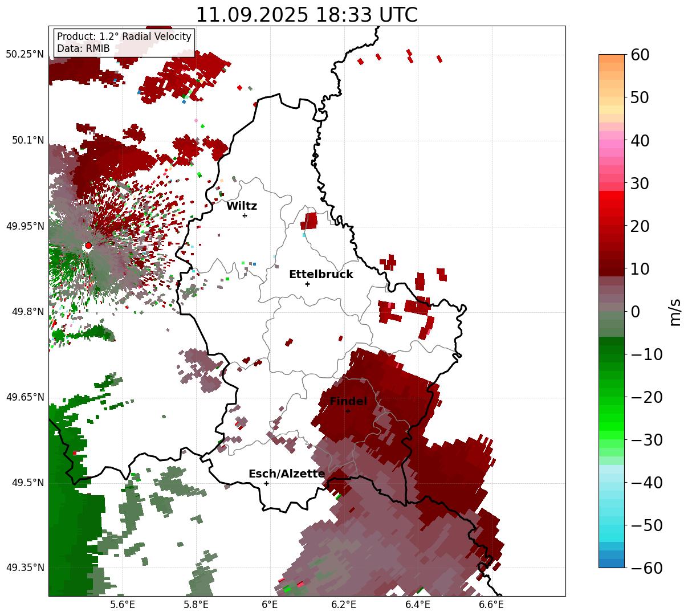Click the Data: RMIB text
The image size is (688, 616).
tap(83, 49)
